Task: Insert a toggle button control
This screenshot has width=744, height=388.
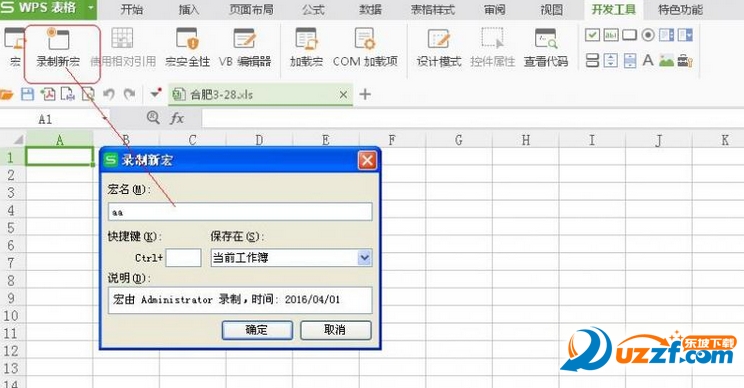Action: click(592, 60)
